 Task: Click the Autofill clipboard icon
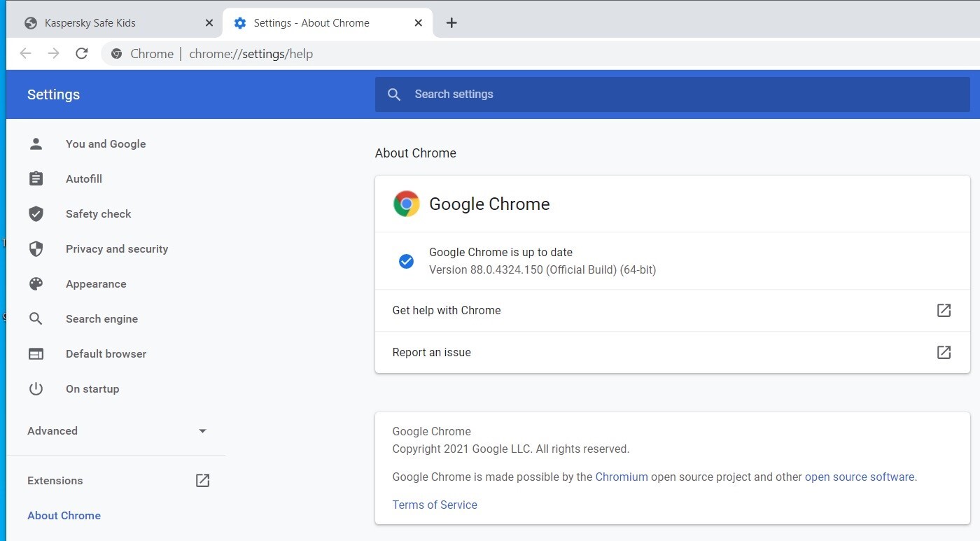click(36, 178)
